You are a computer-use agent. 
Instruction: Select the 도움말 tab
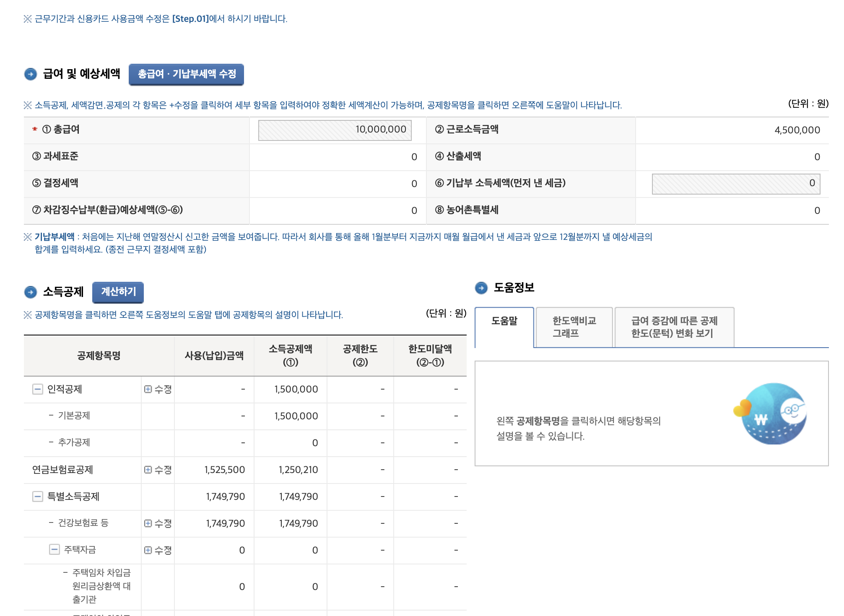[x=504, y=321]
